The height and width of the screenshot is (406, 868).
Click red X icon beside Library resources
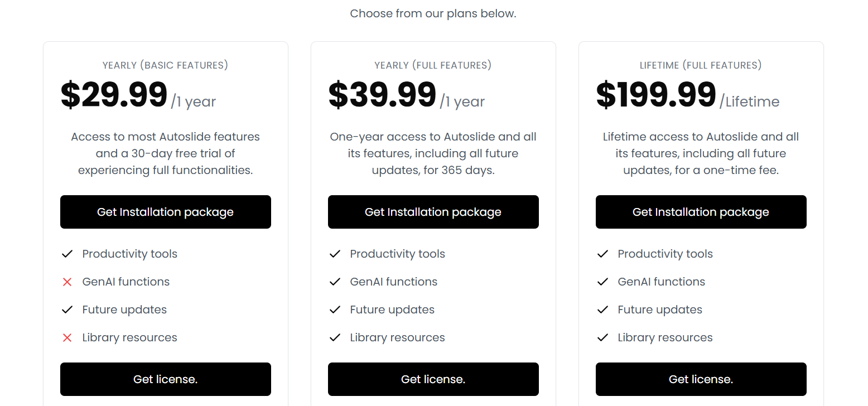point(67,338)
